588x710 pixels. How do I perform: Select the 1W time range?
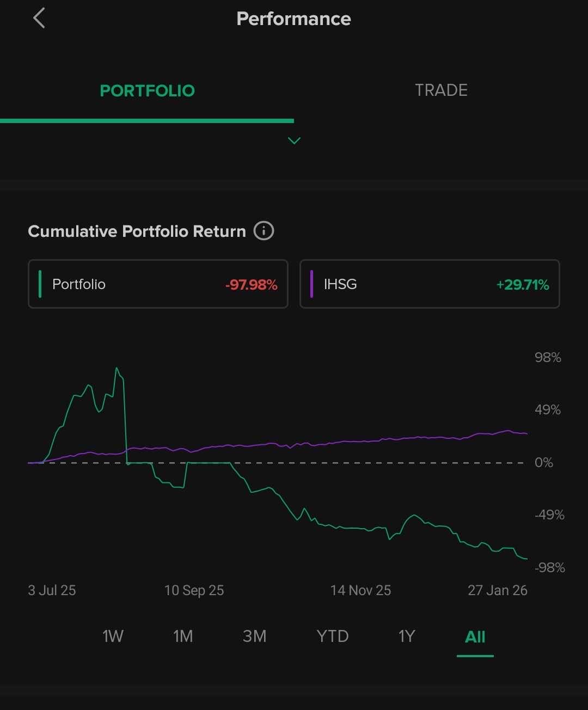tap(113, 636)
